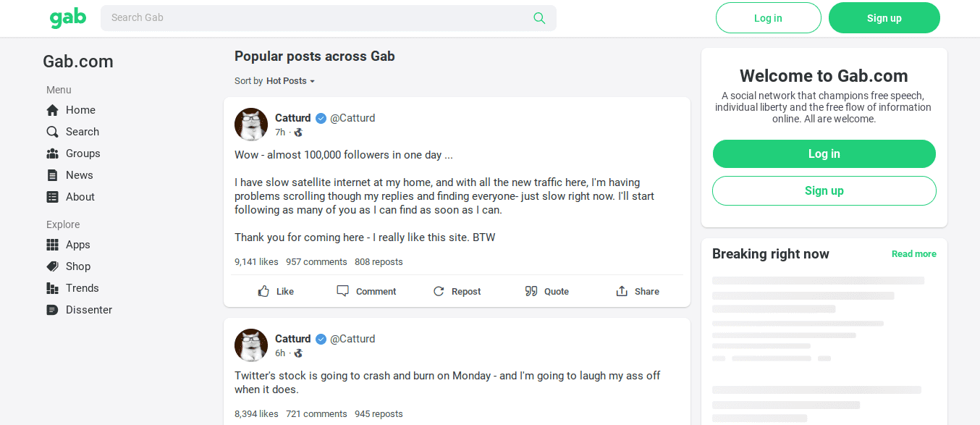Click the Quote marks icon

pos(531,291)
